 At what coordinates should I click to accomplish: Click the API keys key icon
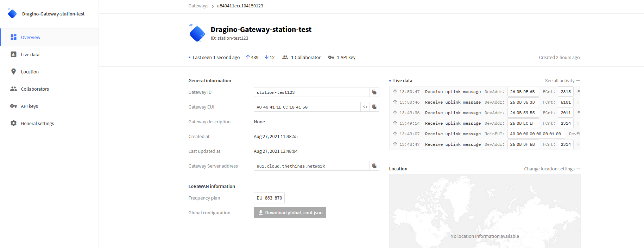click(x=14, y=106)
